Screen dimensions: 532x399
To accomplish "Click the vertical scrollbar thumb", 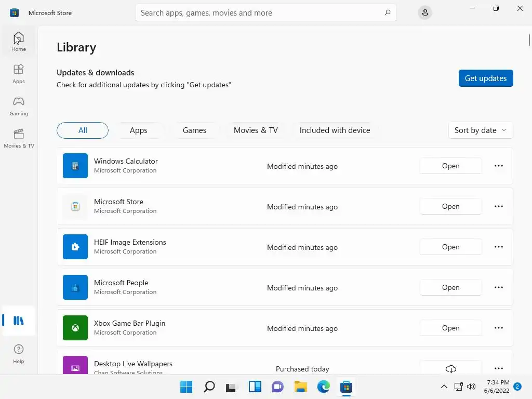I will click(x=529, y=40).
